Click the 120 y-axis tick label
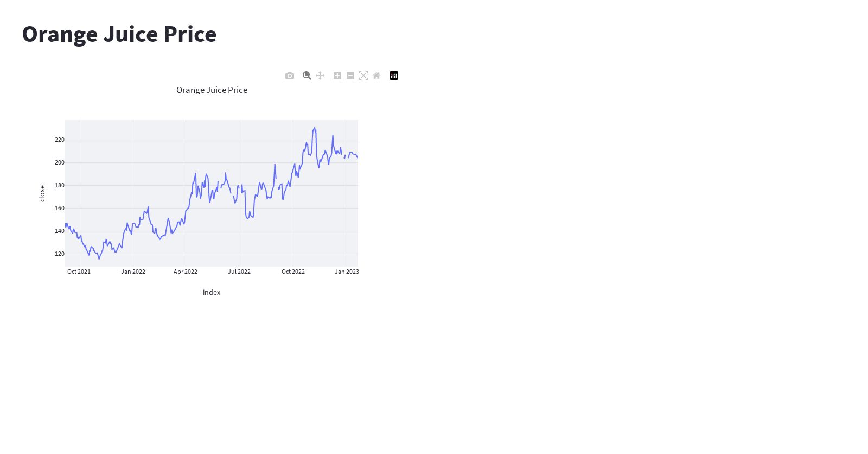This screenshot has height=454, width=868. coord(59,254)
